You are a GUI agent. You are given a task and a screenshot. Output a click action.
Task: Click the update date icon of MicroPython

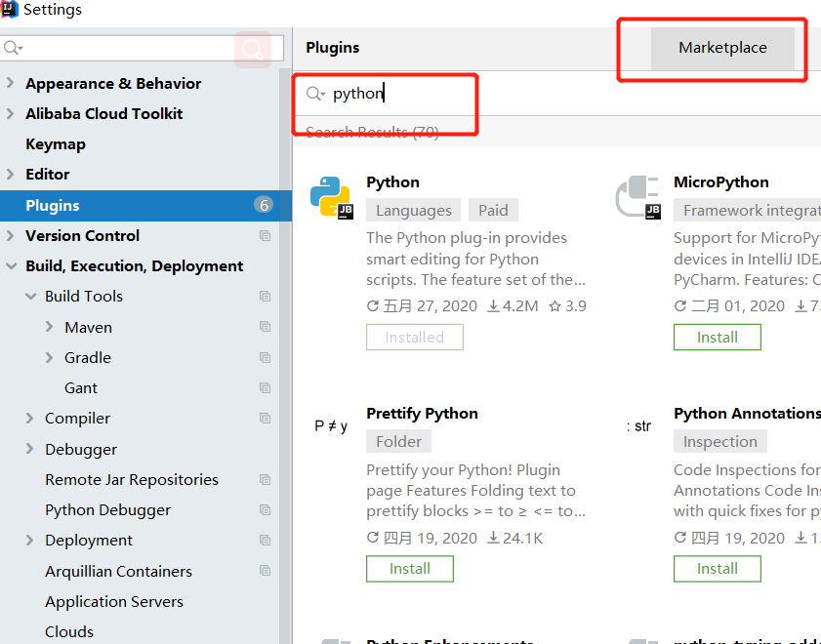point(680,306)
